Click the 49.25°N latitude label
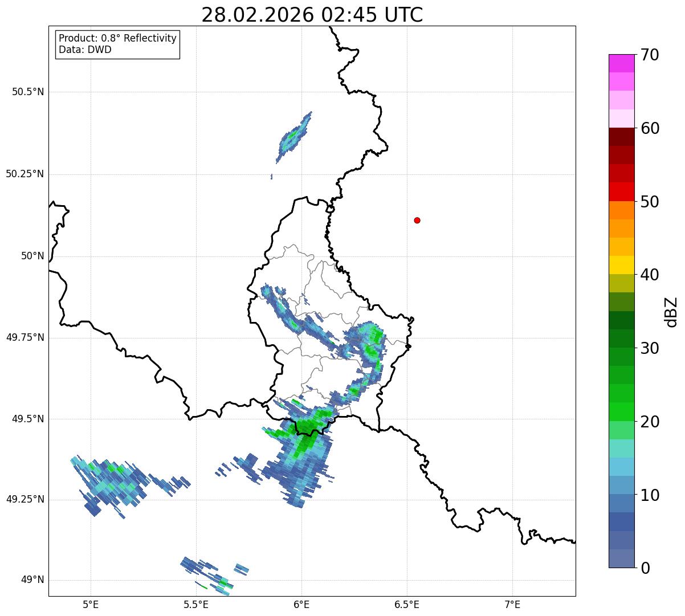The image size is (685, 616). [25, 500]
